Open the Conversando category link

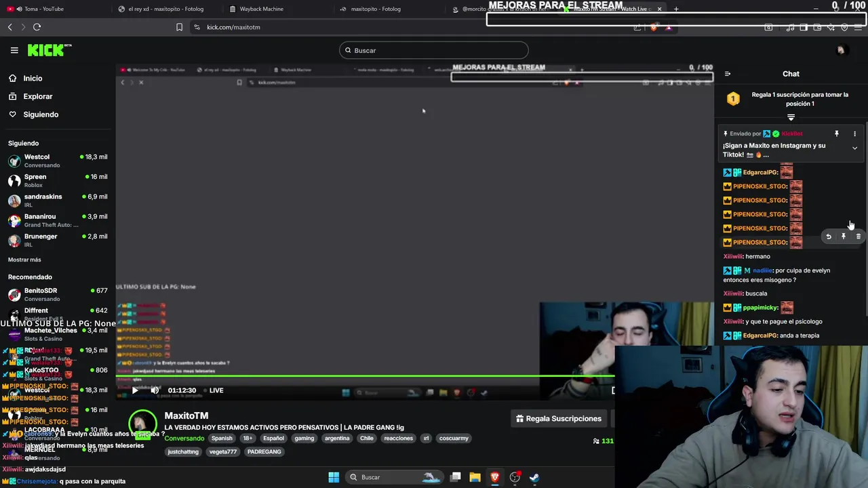[184, 438]
